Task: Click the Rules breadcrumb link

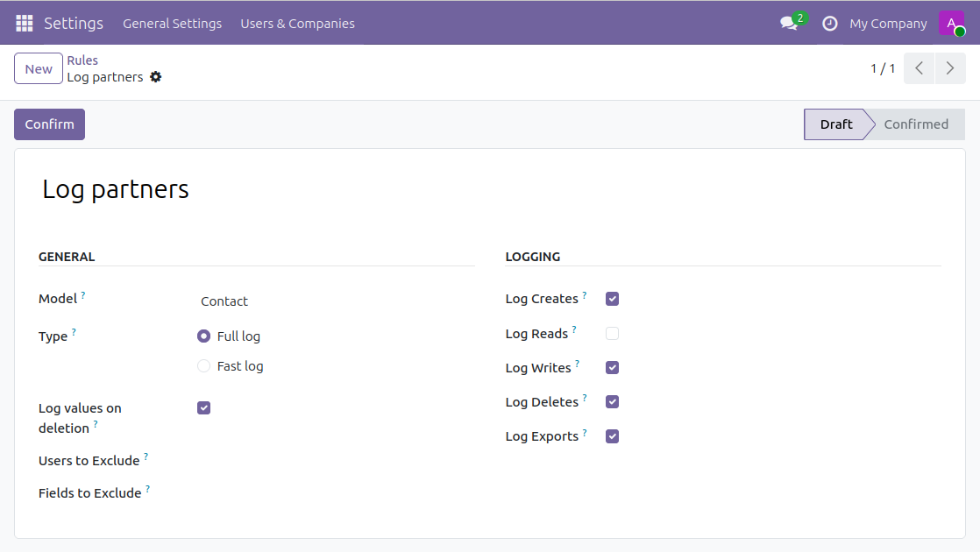Action: pos(82,60)
